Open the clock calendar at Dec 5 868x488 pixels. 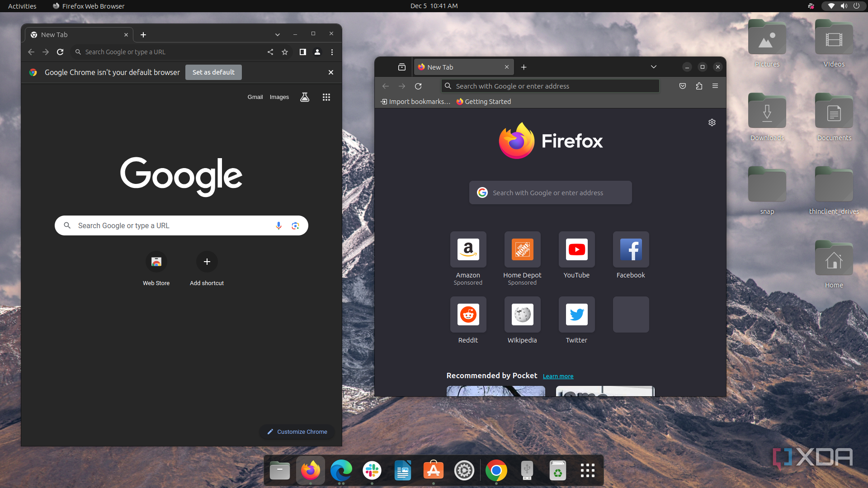click(434, 6)
